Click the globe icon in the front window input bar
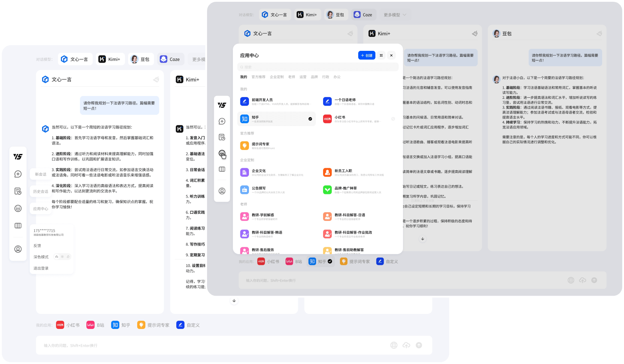The image size is (624, 364). click(x=571, y=280)
